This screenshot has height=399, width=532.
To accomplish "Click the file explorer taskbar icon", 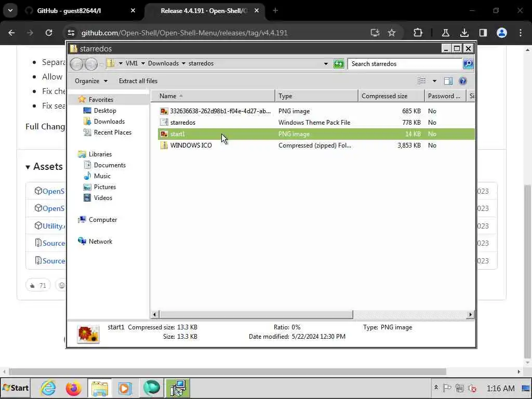I will tap(99, 388).
